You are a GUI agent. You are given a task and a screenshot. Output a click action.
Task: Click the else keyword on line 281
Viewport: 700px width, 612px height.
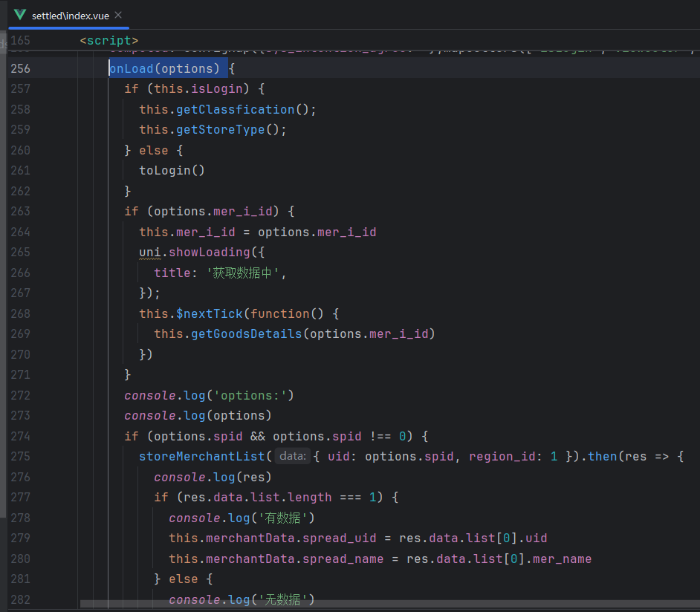point(183,579)
